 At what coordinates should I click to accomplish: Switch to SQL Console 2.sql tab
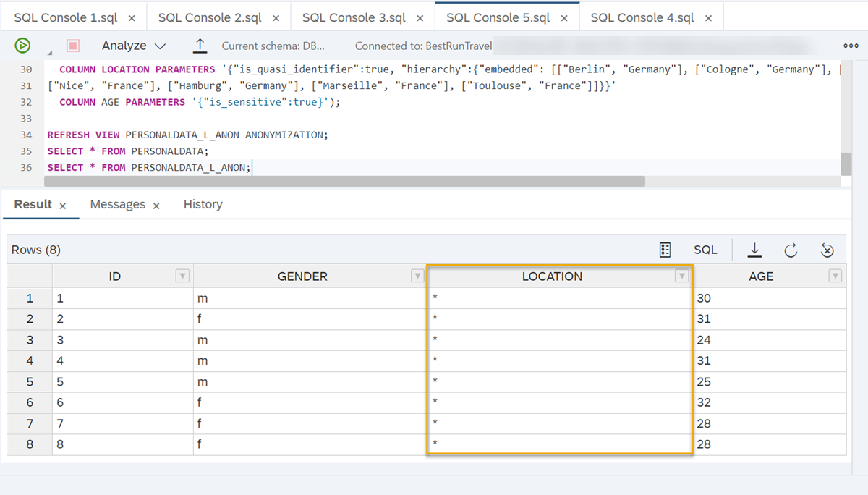[210, 17]
